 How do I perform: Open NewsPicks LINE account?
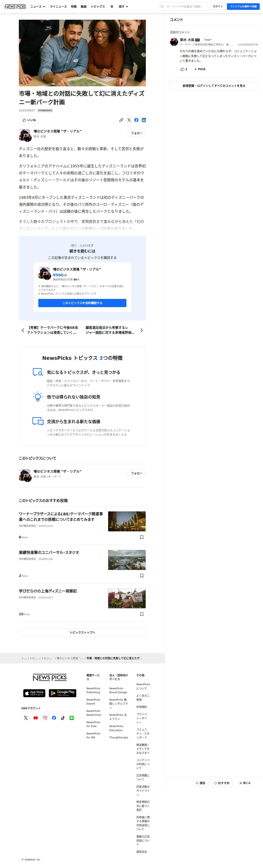tap(72, 718)
